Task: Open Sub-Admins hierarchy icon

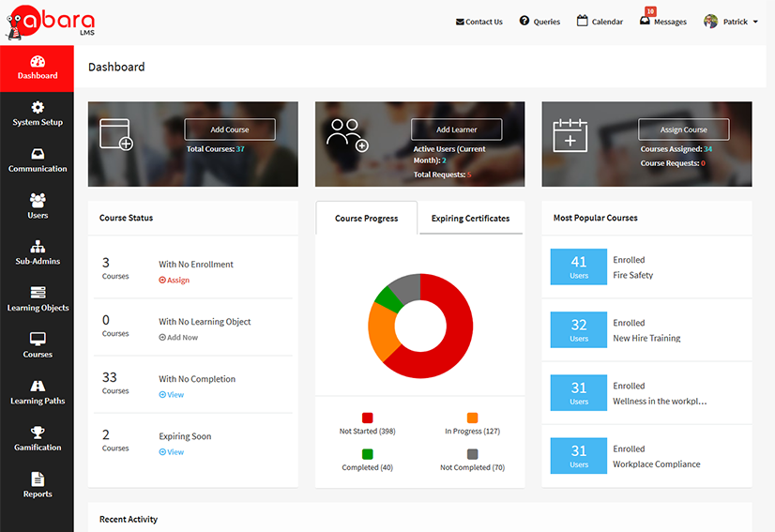Action: [38, 246]
